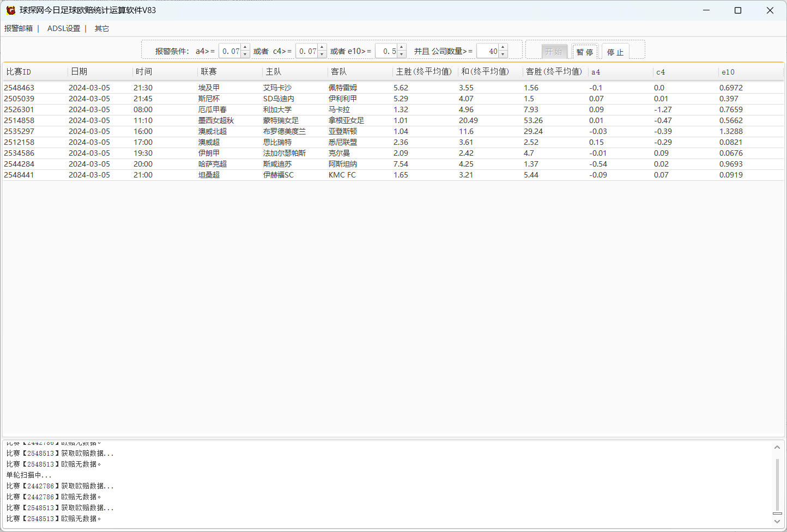The image size is (787, 532).
Task: Open the 报警邮箱 menu
Action: click(19, 28)
